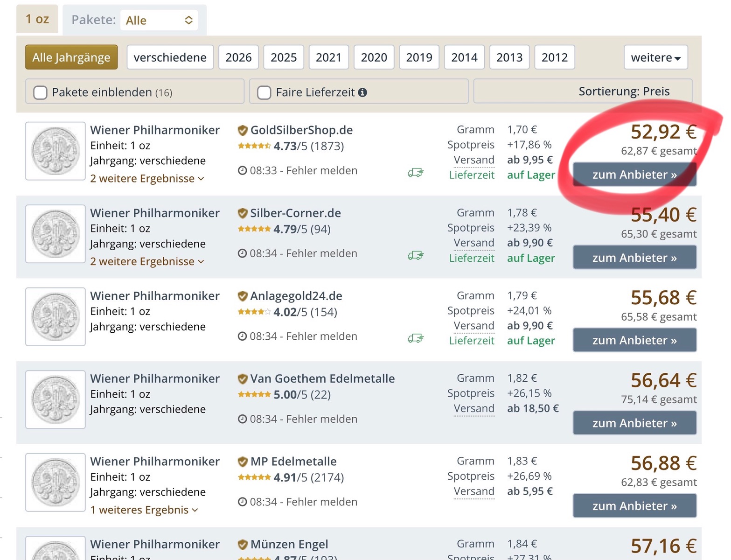The width and height of the screenshot is (731, 560).
Task: Toggle the Faire Lieferzeit checkbox
Action: pos(265,92)
